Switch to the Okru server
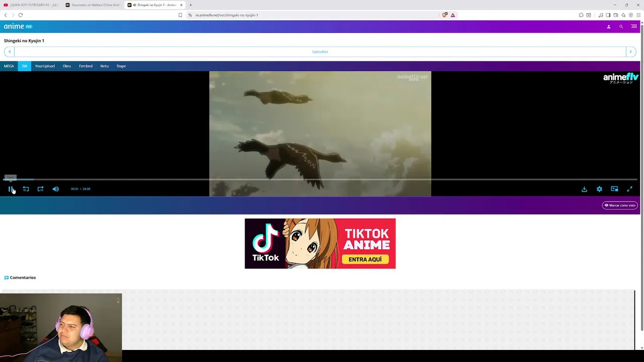Viewport: 644px width, 362px height. click(67, 66)
